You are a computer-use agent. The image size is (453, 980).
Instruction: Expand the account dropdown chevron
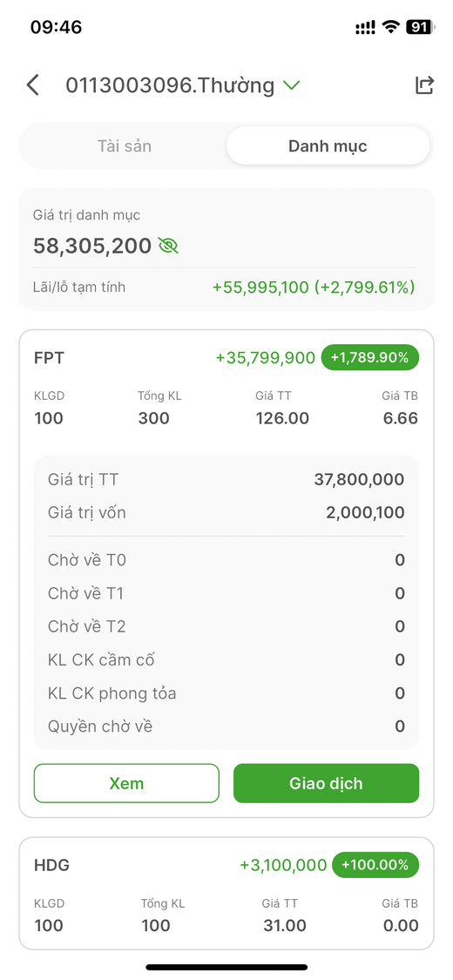click(x=291, y=85)
